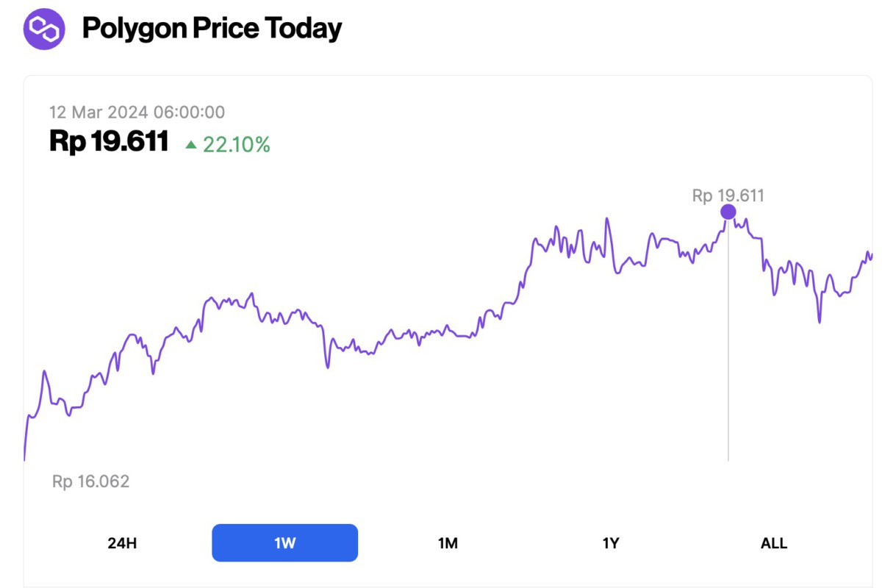This screenshot has width=885, height=588.
Task: Click the purple data point marker dot
Action: pos(728,212)
